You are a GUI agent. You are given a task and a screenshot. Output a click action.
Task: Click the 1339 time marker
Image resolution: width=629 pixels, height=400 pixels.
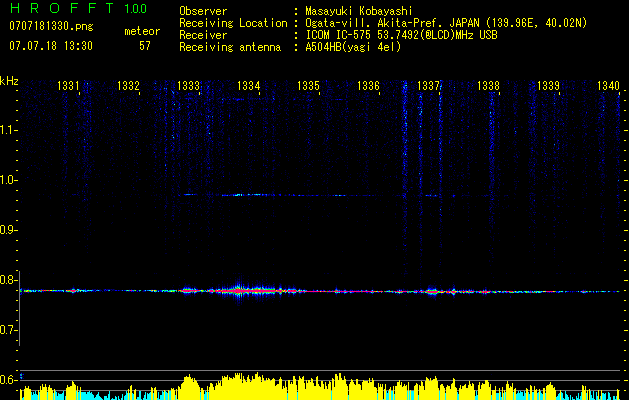point(548,85)
